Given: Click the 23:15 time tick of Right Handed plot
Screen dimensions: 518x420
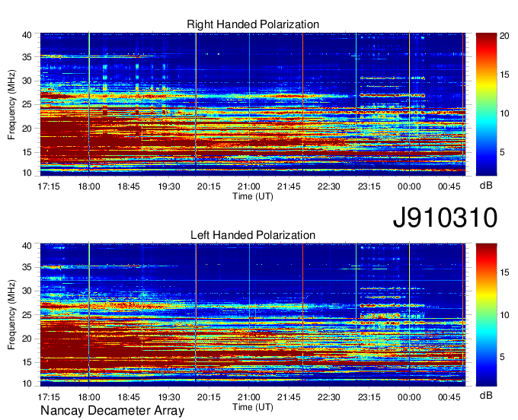Looking at the screenshot, I should [x=369, y=186].
